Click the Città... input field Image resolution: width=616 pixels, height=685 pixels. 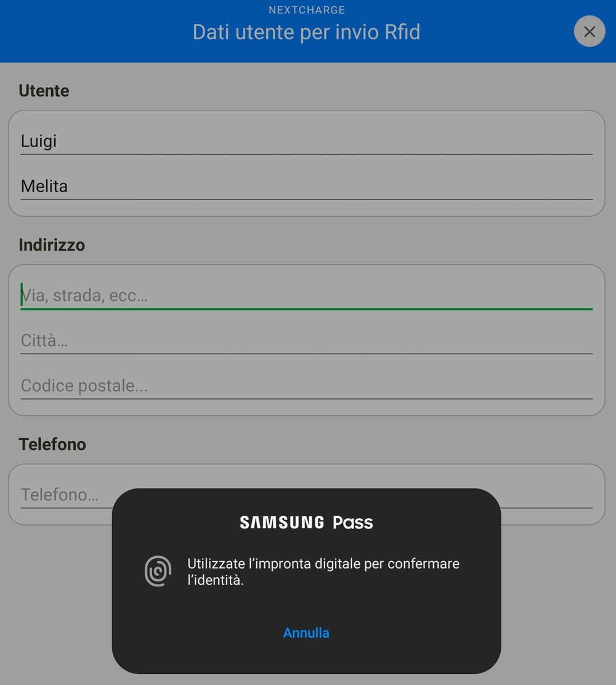[307, 341]
